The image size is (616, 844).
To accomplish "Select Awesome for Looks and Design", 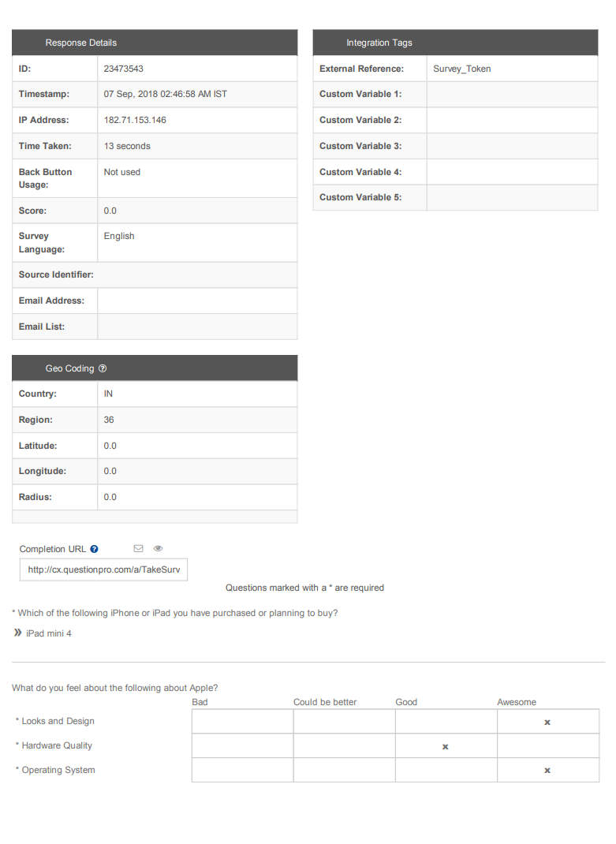I will [547, 721].
